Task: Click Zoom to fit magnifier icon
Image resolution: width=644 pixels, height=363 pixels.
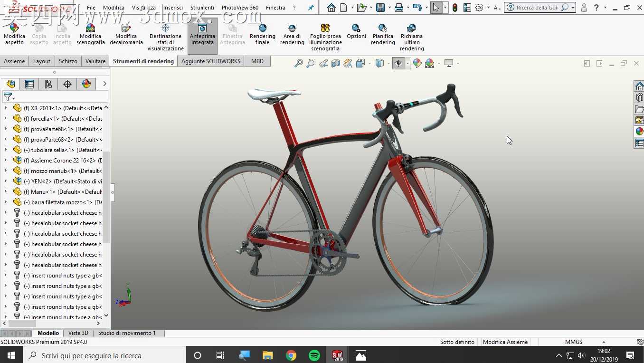Action: tap(299, 63)
